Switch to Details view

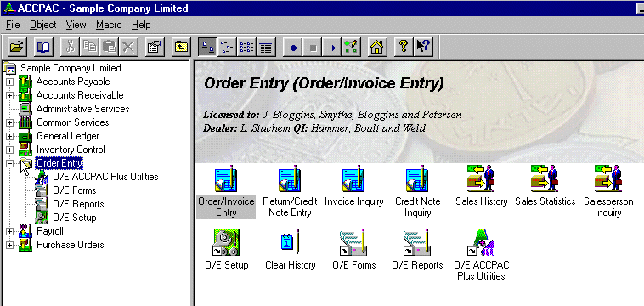[267, 47]
